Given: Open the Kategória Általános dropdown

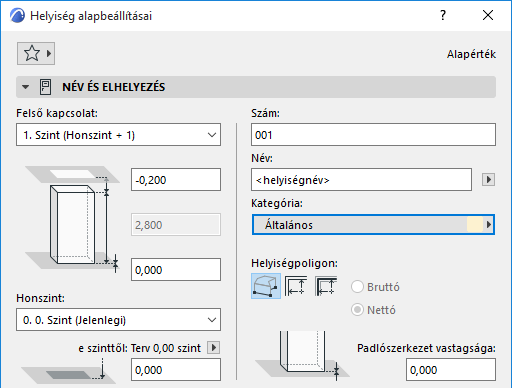Looking at the screenshot, I should 373,225.
